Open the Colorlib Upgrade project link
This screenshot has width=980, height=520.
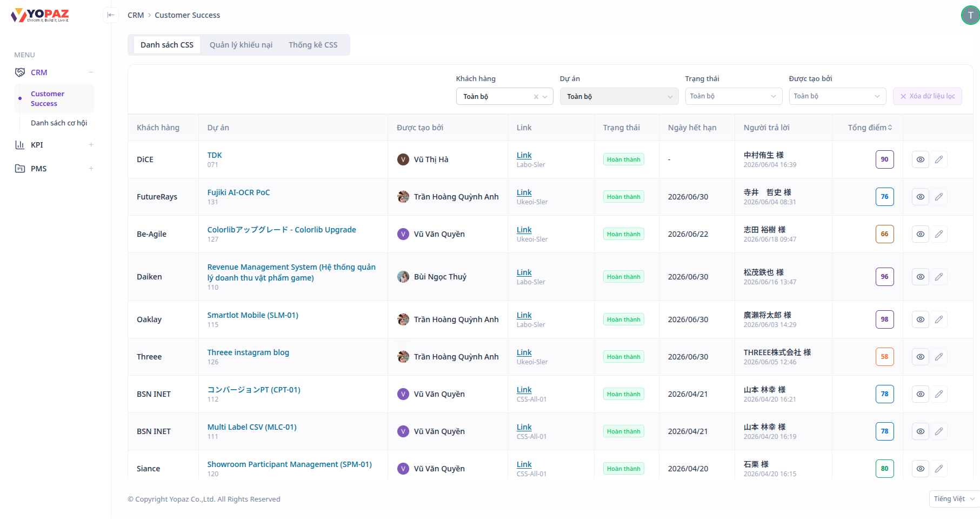coord(282,230)
